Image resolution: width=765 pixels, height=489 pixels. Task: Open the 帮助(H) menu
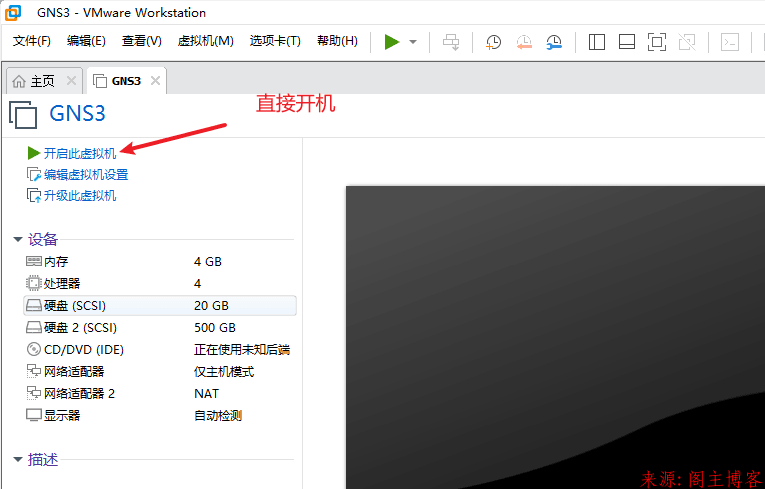pyautogui.click(x=337, y=41)
